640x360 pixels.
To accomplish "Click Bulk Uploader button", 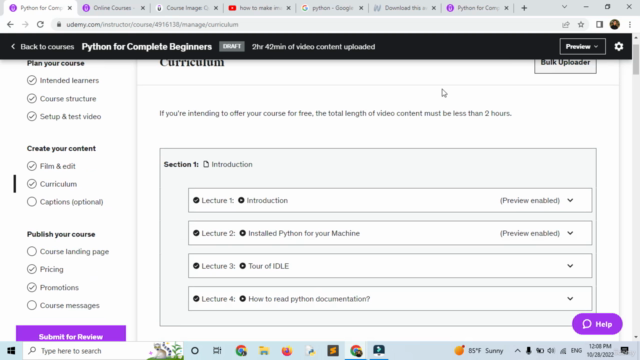I will click(x=565, y=64).
